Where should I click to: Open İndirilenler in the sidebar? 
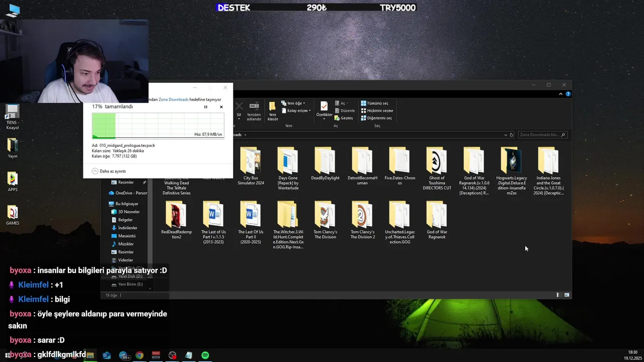pyautogui.click(x=124, y=228)
